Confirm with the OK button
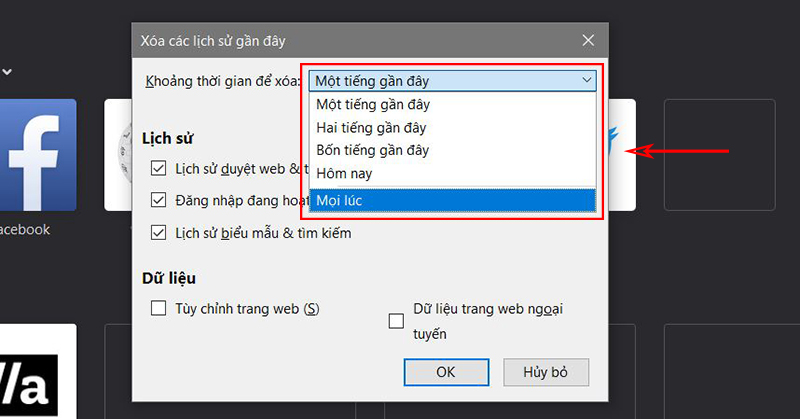 pos(446,372)
